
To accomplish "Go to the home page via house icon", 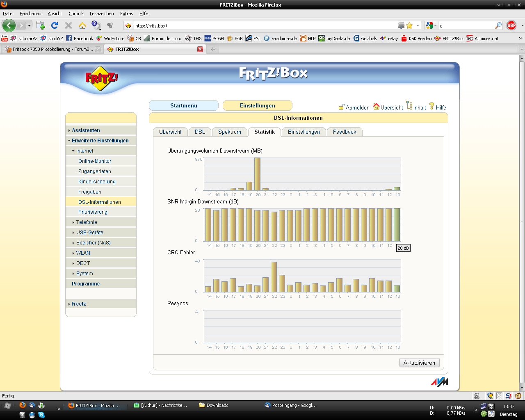I will (x=82, y=25).
